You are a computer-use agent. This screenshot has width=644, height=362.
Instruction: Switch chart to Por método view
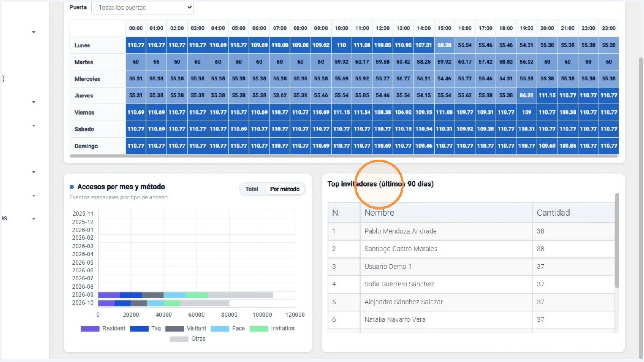[285, 189]
